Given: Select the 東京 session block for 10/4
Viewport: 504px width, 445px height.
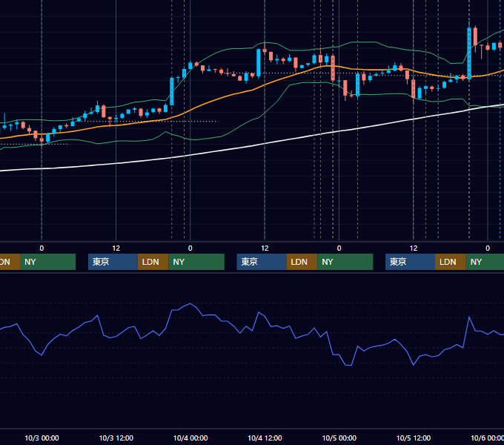Looking at the screenshot, I should [262, 262].
